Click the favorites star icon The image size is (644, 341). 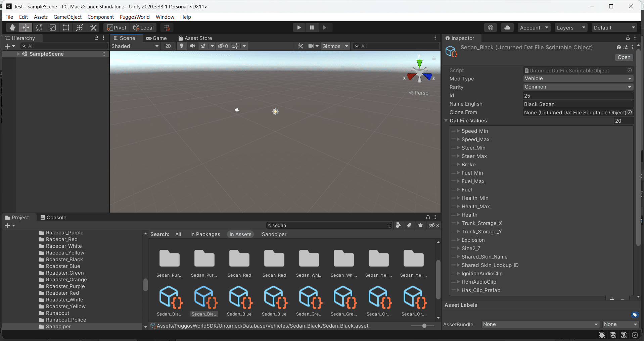(x=420, y=225)
